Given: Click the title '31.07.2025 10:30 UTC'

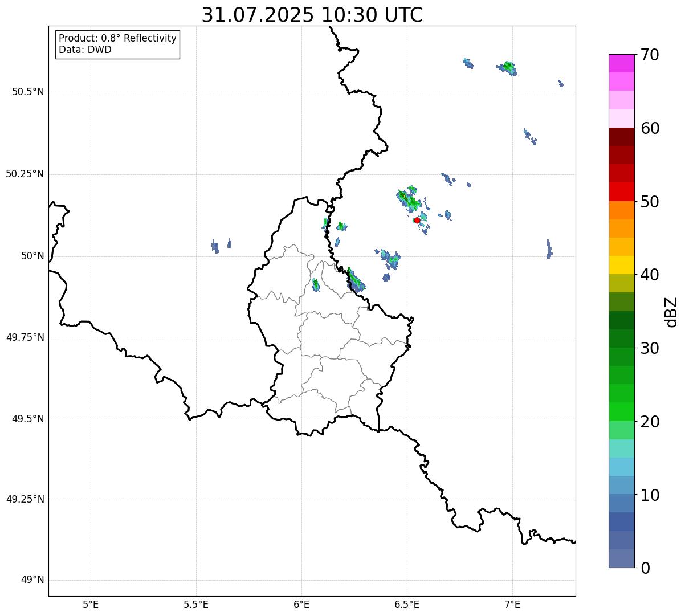Looking at the screenshot, I should click(x=312, y=15).
